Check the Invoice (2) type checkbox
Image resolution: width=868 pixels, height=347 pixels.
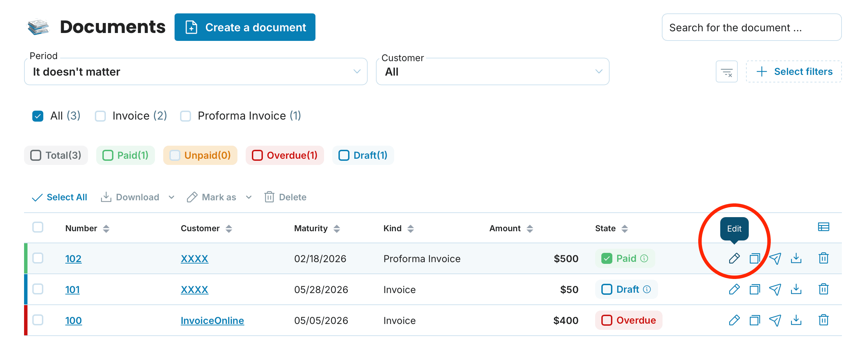[100, 116]
